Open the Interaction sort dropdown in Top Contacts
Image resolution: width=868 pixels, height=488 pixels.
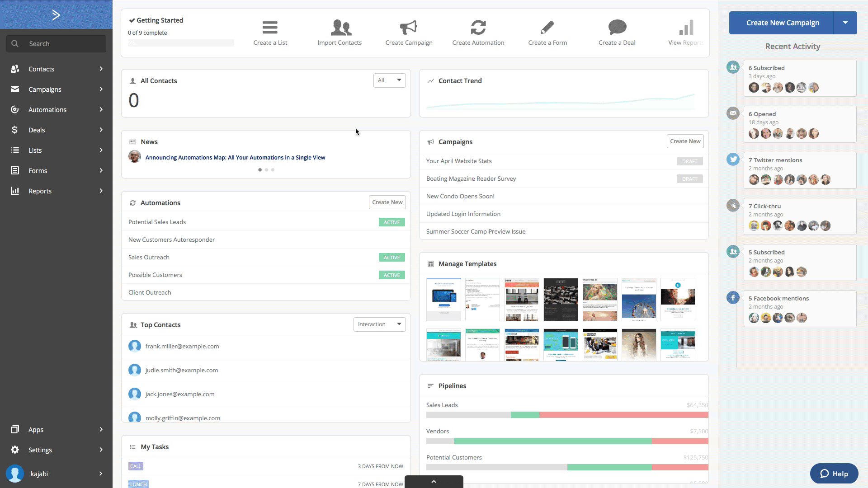click(x=379, y=324)
